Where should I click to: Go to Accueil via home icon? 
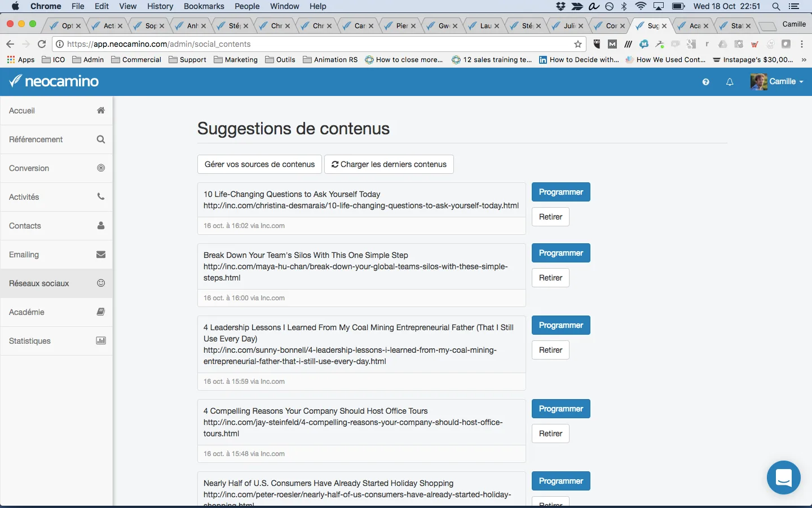(101, 111)
